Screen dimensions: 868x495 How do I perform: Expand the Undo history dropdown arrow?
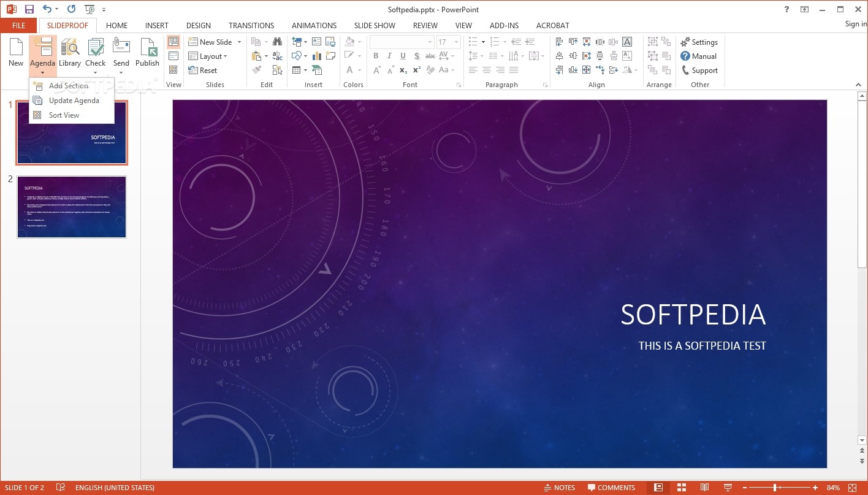pyautogui.click(x=57, y=9)
